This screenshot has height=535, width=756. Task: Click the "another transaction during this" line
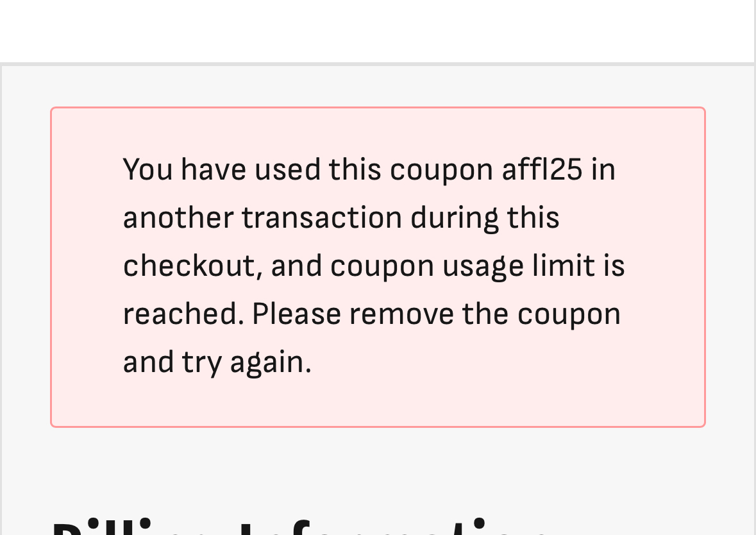tap(341, 218)
